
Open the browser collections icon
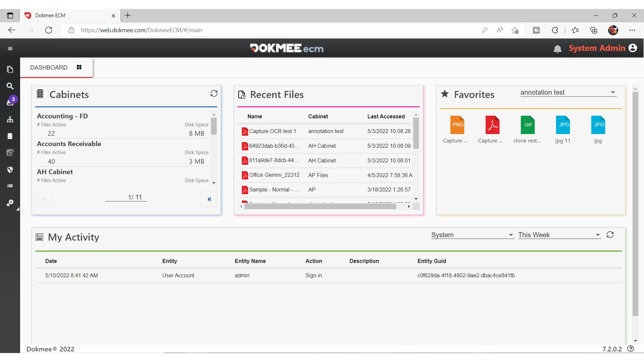[x=594, y=30]
